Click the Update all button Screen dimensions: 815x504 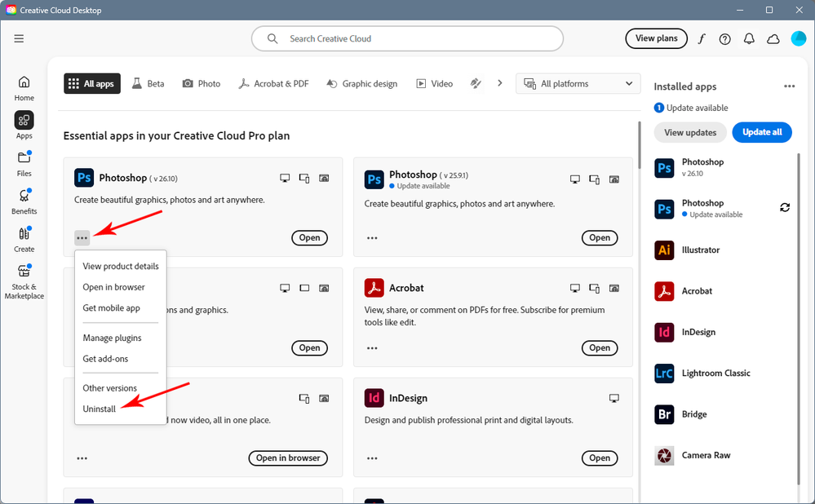pos(762,132)
